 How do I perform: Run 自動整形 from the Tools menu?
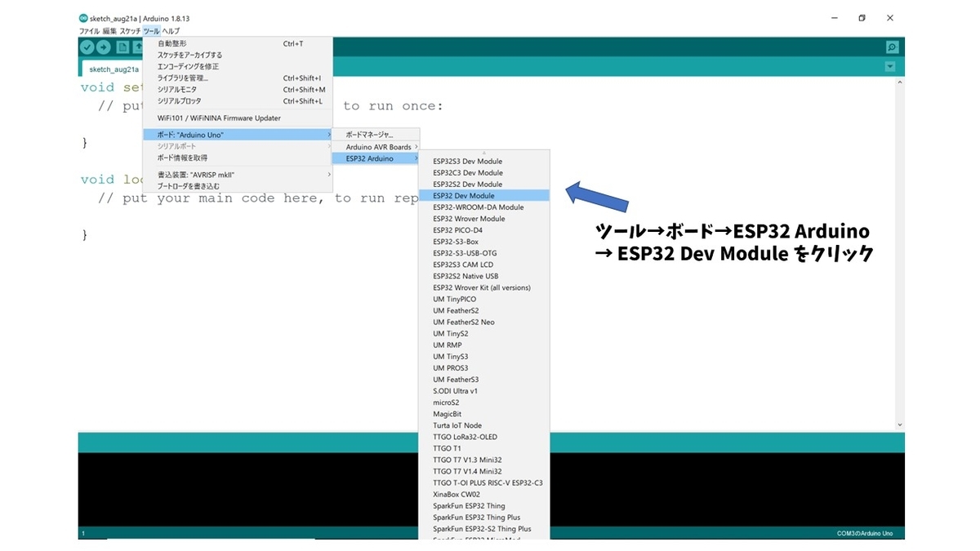171,43
